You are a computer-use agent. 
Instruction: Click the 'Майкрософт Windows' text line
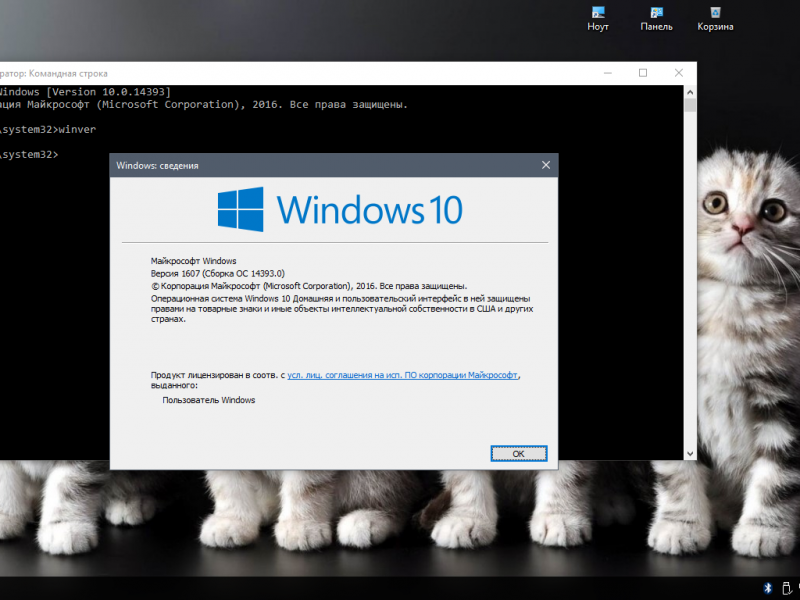(x=193, y=261)
